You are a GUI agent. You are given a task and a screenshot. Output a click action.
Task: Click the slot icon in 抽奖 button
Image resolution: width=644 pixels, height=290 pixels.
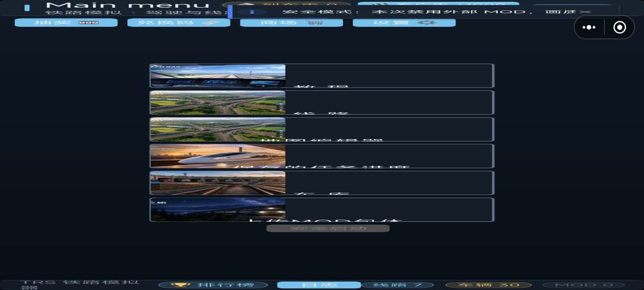coord(88,23)
